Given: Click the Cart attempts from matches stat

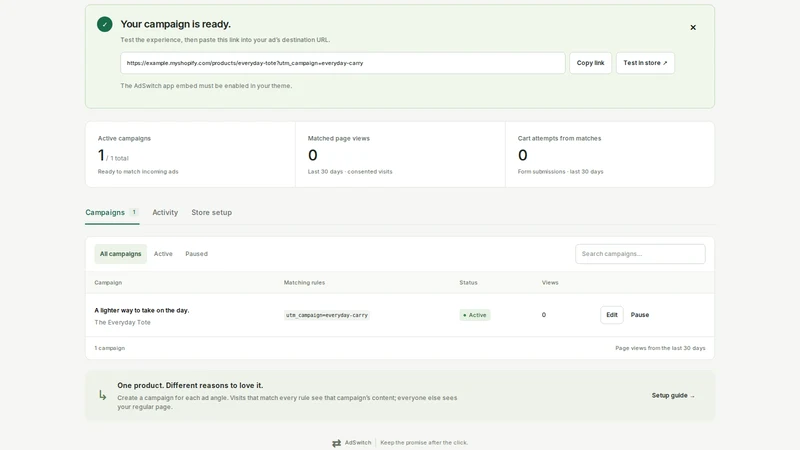Looking at the screenshot, I should pyautogui.click(x=610, y=154).
